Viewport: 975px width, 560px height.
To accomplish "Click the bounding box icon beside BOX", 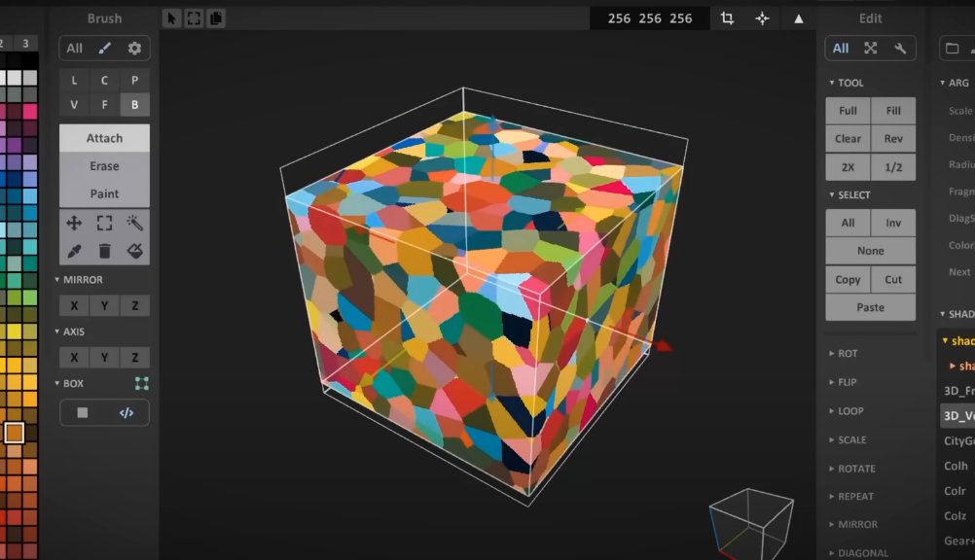I will tap(142, 383).
